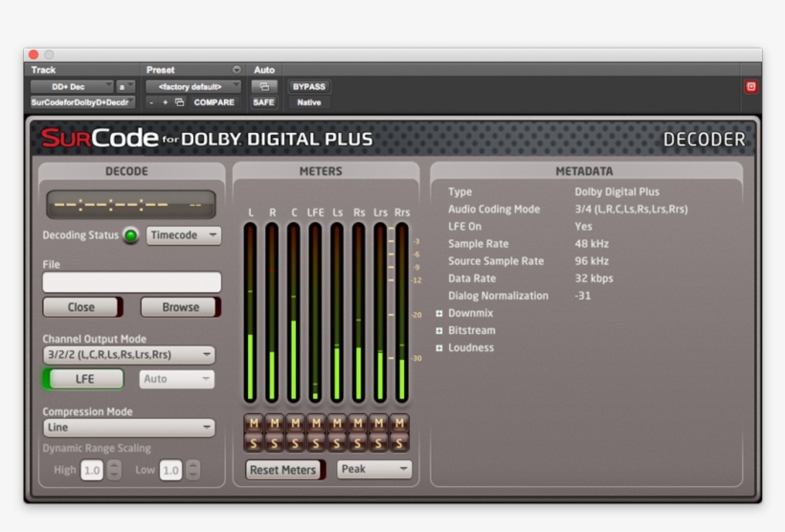The image size is (785, 532).
Task: Click the L channel level meter
Action: click(x=250, y=312)
